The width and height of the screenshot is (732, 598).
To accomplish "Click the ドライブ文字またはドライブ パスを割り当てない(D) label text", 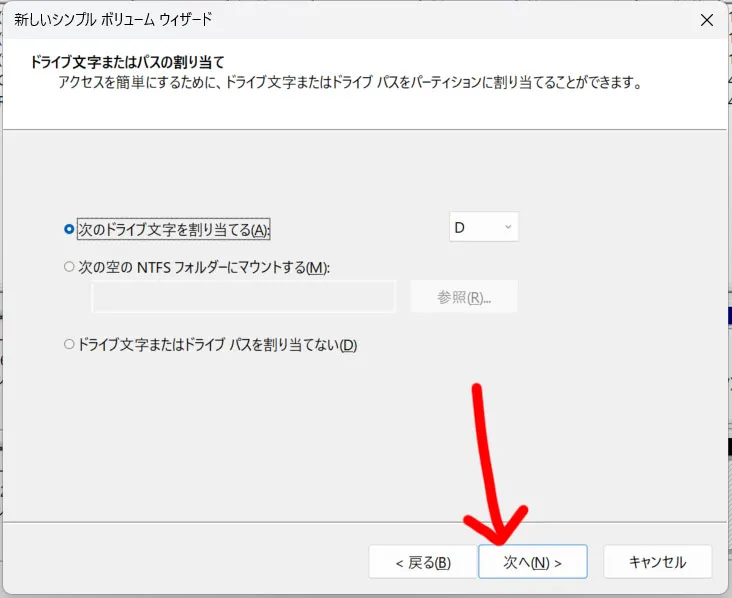I will [217, 345].
